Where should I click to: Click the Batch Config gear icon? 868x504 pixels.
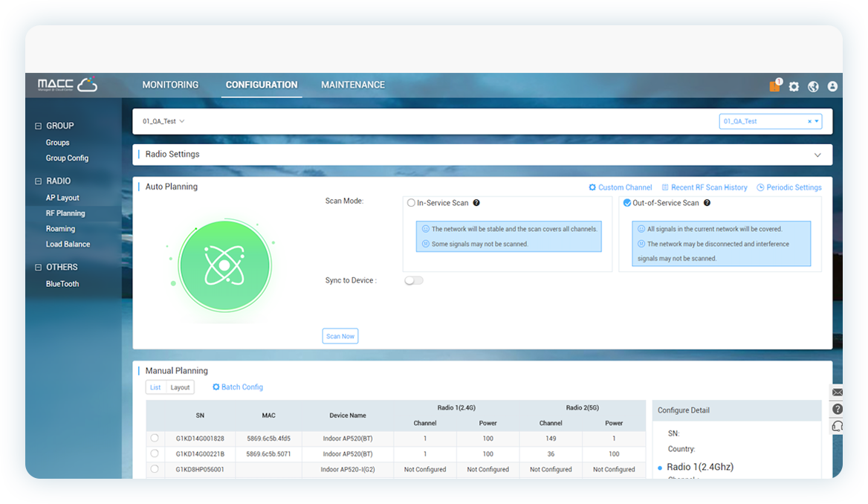216,387
